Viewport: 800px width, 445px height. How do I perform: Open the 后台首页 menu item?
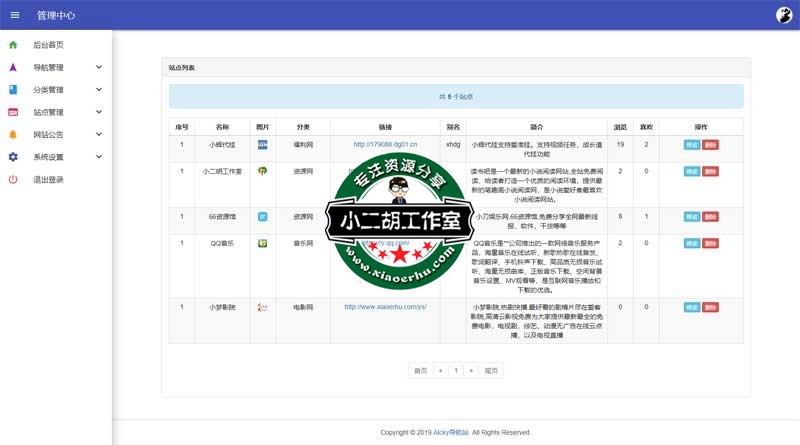(49, 45)
